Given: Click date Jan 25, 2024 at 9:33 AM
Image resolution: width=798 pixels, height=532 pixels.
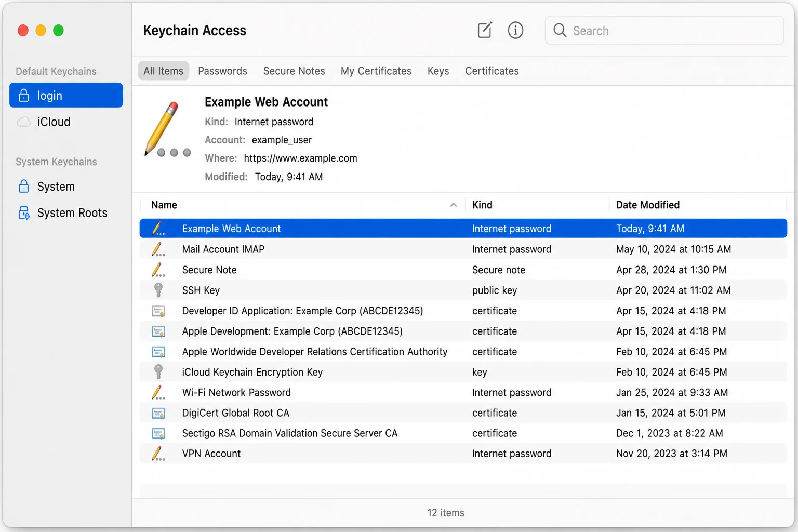Looking at the screenshot, I should point(672,392).
